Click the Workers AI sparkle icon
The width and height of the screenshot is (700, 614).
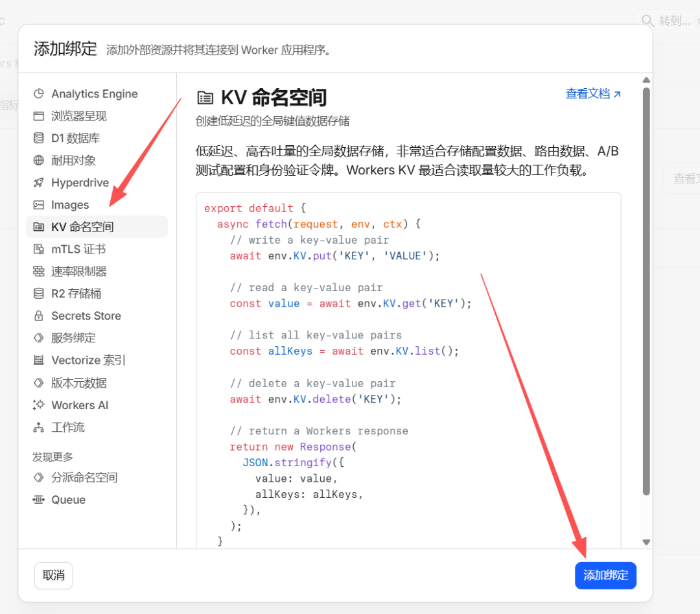(39, 405)
